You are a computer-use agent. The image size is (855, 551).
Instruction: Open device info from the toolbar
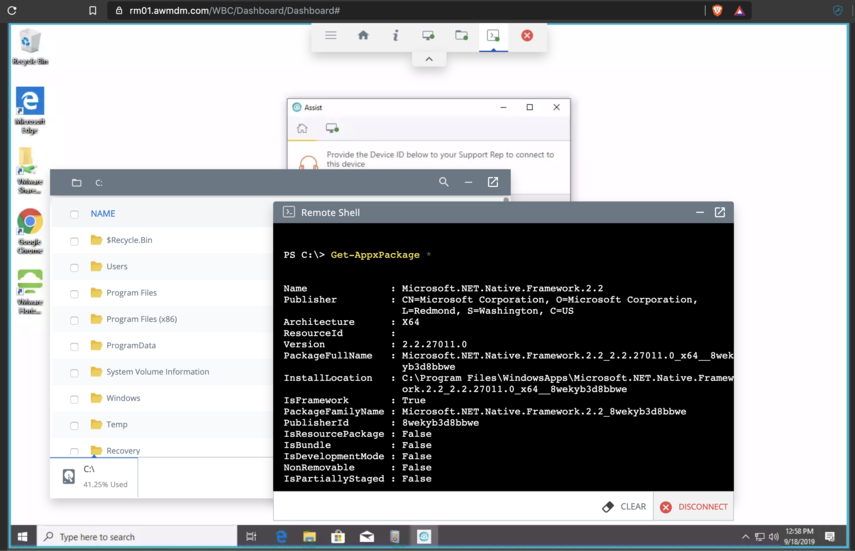(x=396, y=36)
